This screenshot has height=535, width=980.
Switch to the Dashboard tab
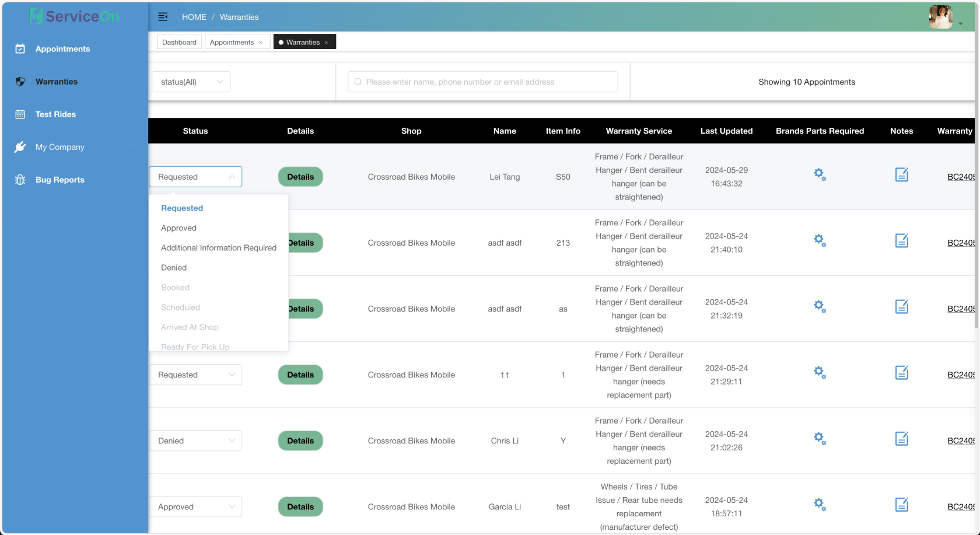pyautogui.click(x=179, y=42)
